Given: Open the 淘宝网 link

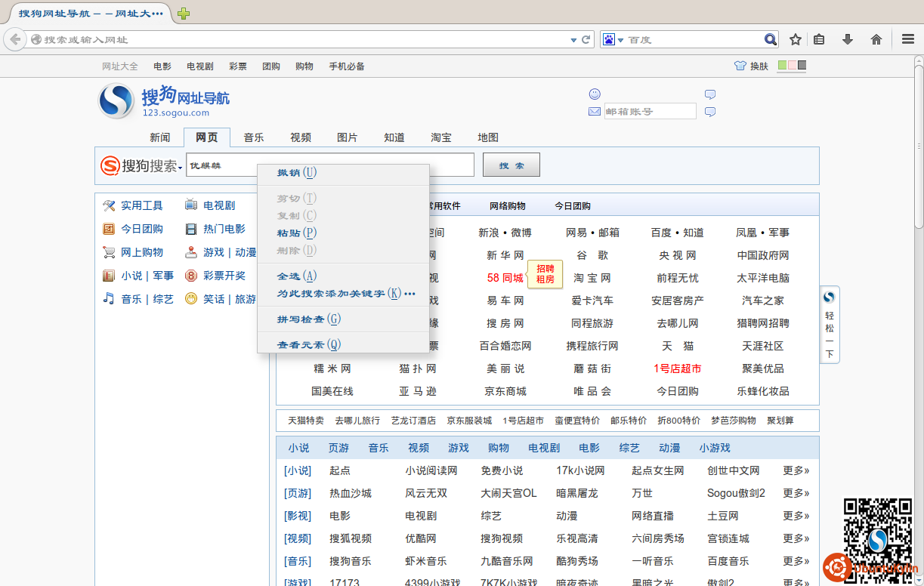Looking at the screenshot, I should point(592,278).
